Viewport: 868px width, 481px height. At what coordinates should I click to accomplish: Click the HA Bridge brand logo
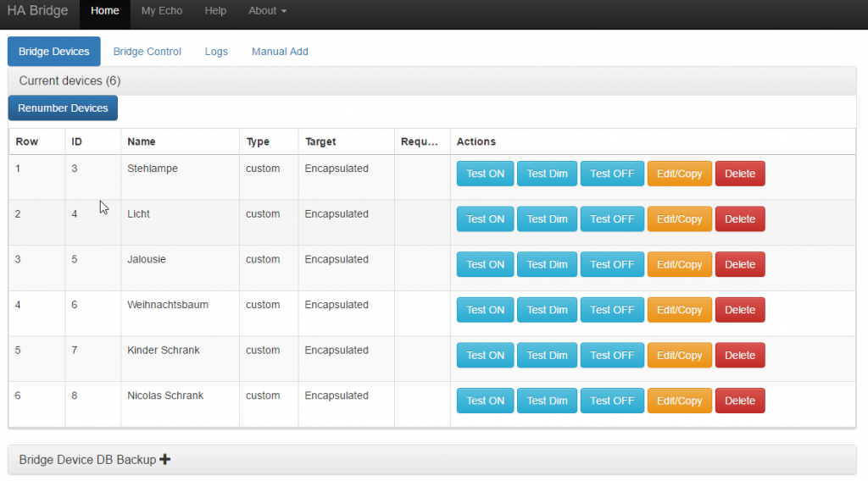37,11
